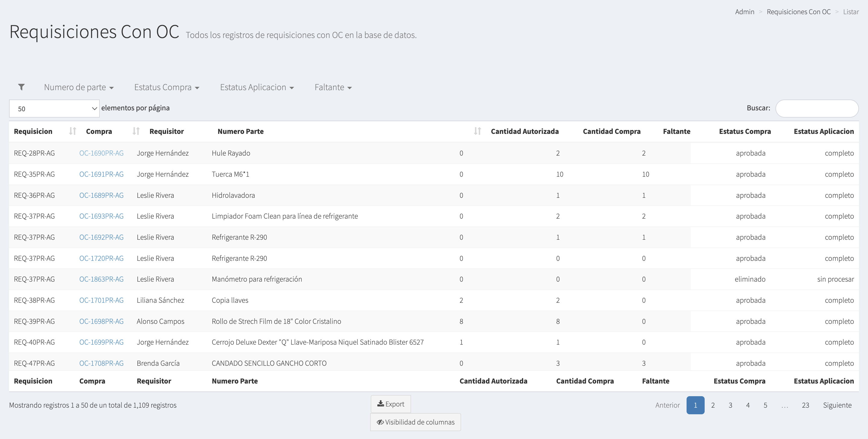Open OC-1863PR-AG purchase link
Screen dimensions: 868x439
pos(101,279)
